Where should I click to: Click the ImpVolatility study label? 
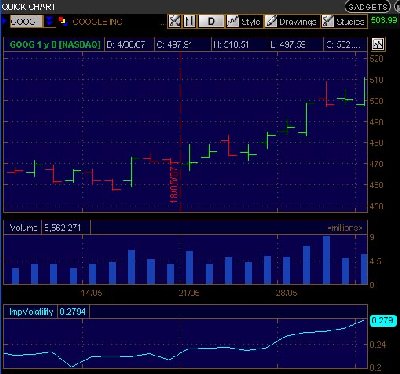pyautogui.click(x=31, y=312)
